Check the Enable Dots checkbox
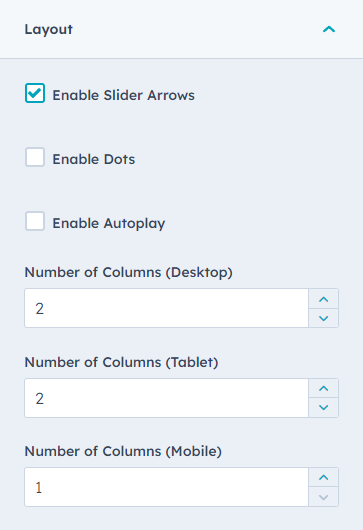 (x=35, y=157)
